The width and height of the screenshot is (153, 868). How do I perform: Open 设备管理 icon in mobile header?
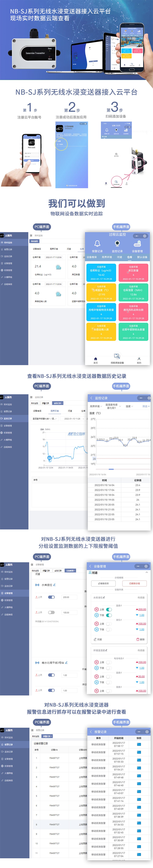click(137, 243)
